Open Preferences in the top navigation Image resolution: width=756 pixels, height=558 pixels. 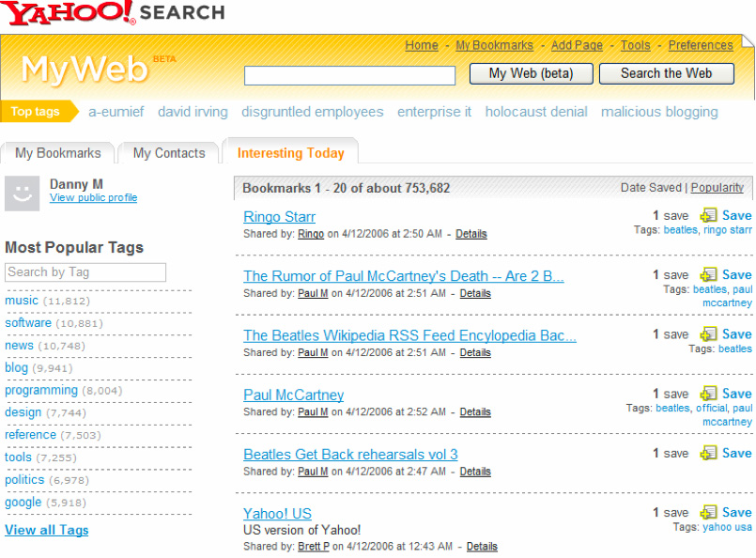(x=700, y=45)
